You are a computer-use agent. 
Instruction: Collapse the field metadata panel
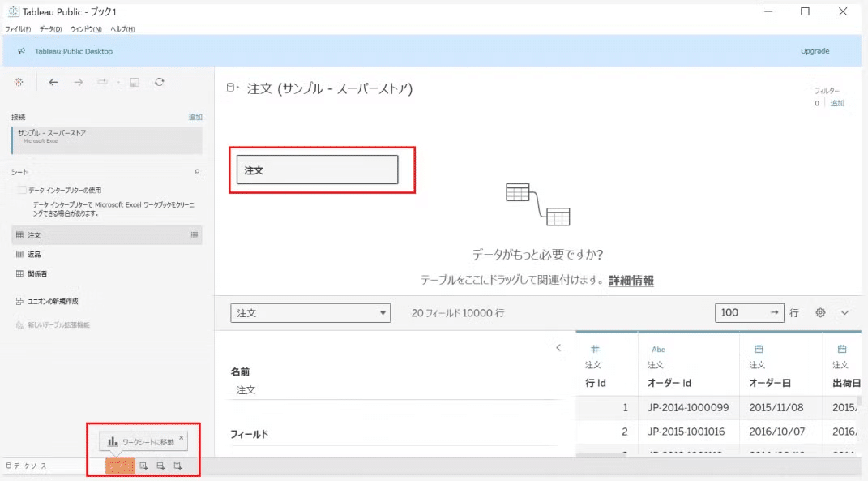[x=558, y=347]
